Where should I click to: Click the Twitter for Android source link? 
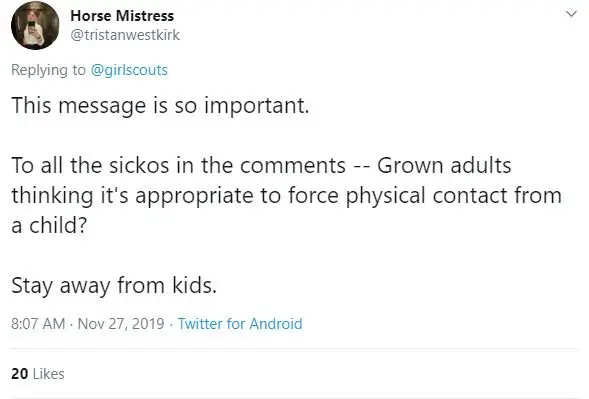tap(240, 324)
